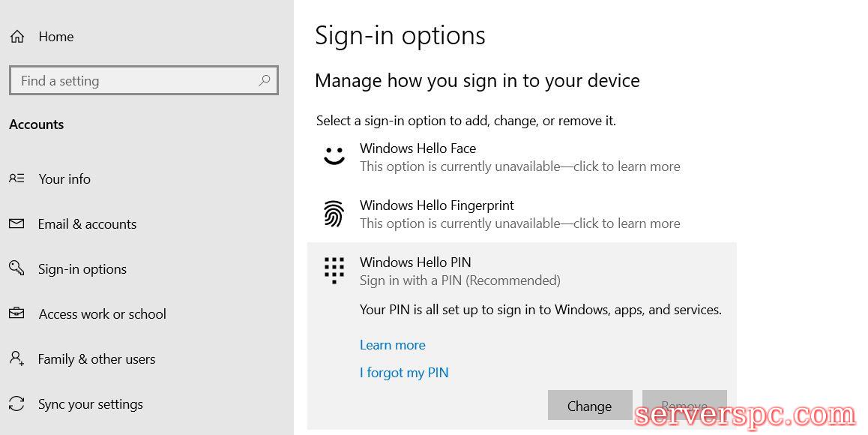868x435 pixels.
Task: Click the Windows Hello Face smiley icon
Action: [334, 157]
